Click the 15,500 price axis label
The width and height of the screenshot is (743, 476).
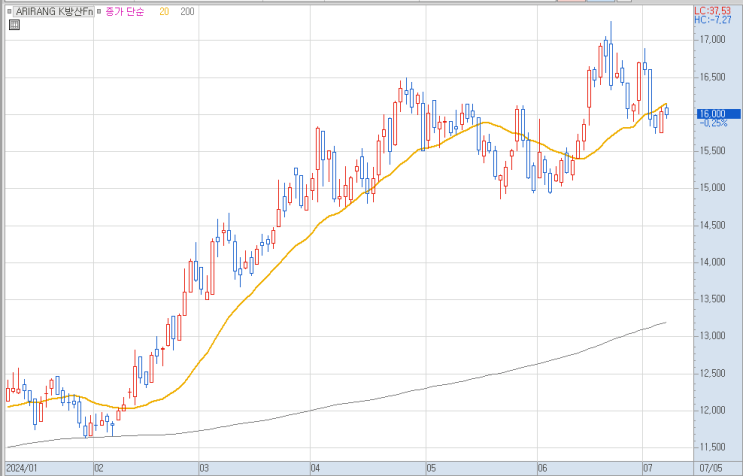(712, 151)
